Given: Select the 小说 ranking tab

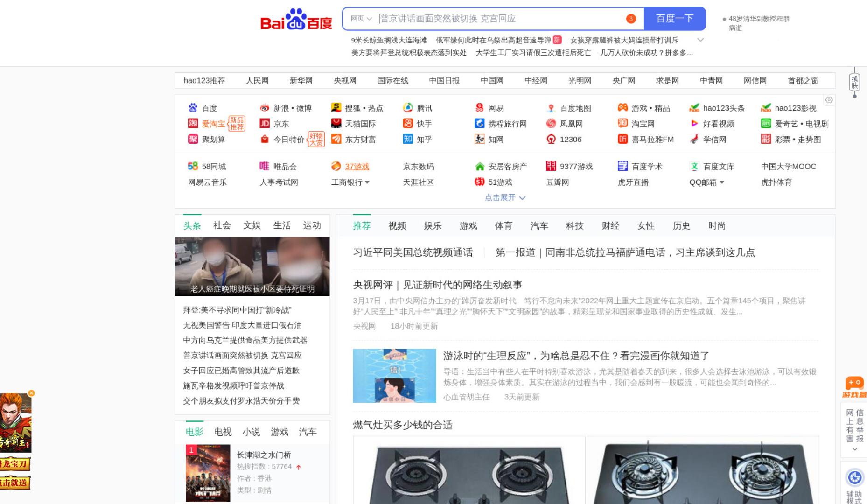Looking at the screenshot, I should click(x=251, y=432).
